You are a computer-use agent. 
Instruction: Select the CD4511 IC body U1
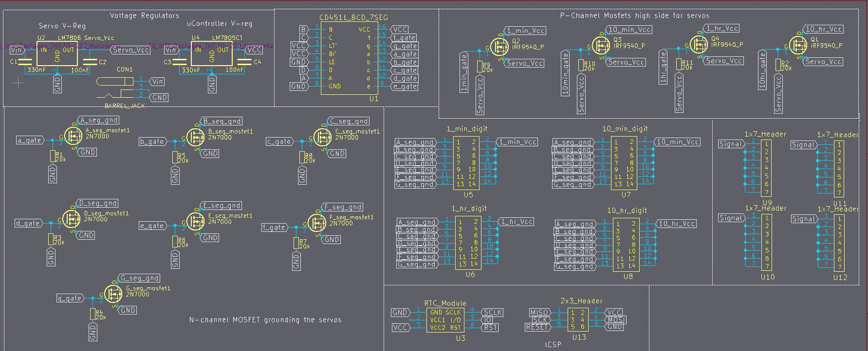tap(349, 58)
